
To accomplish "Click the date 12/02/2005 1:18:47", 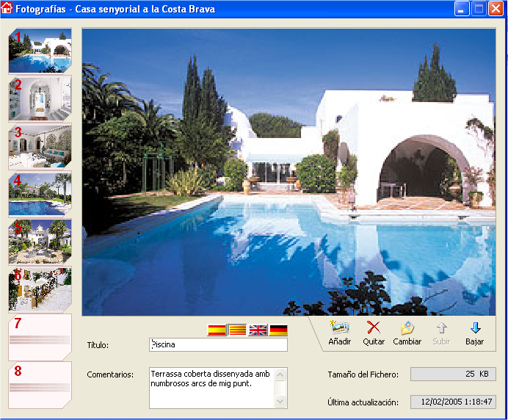I will point(453,402).
